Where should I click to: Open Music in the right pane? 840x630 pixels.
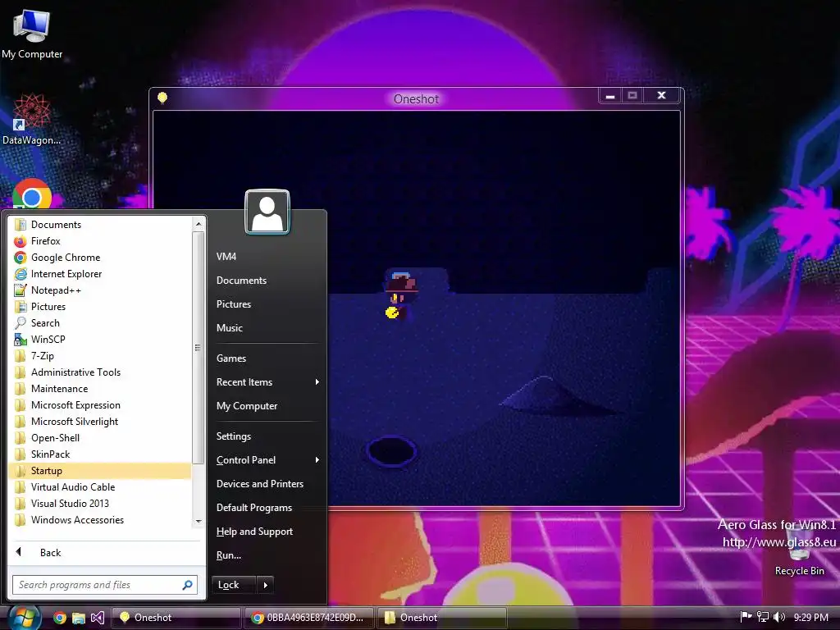point(230,328)
